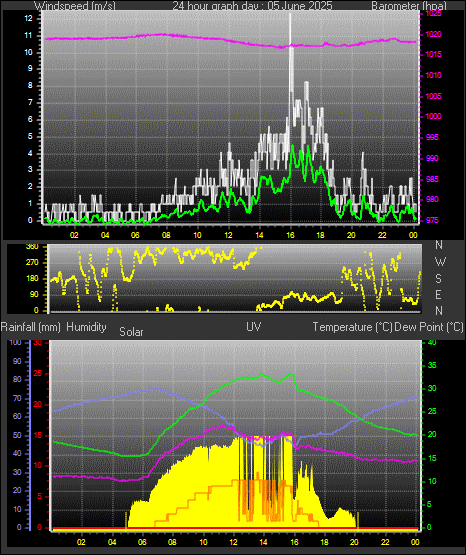Click the "24 hour graph day : 05 June 2025" title
The height and width of the screenshot is (555, 466).
pyautogui.click(x=252, y=6)
